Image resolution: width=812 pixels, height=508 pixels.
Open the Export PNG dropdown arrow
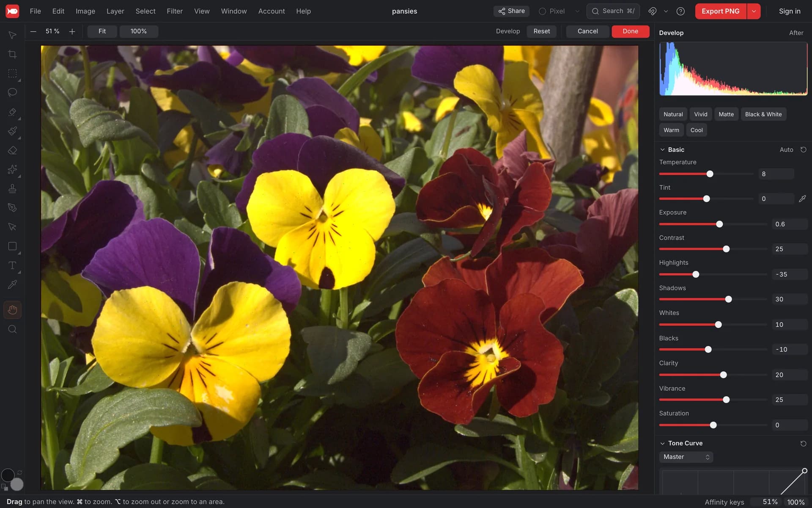pos(754,11)
